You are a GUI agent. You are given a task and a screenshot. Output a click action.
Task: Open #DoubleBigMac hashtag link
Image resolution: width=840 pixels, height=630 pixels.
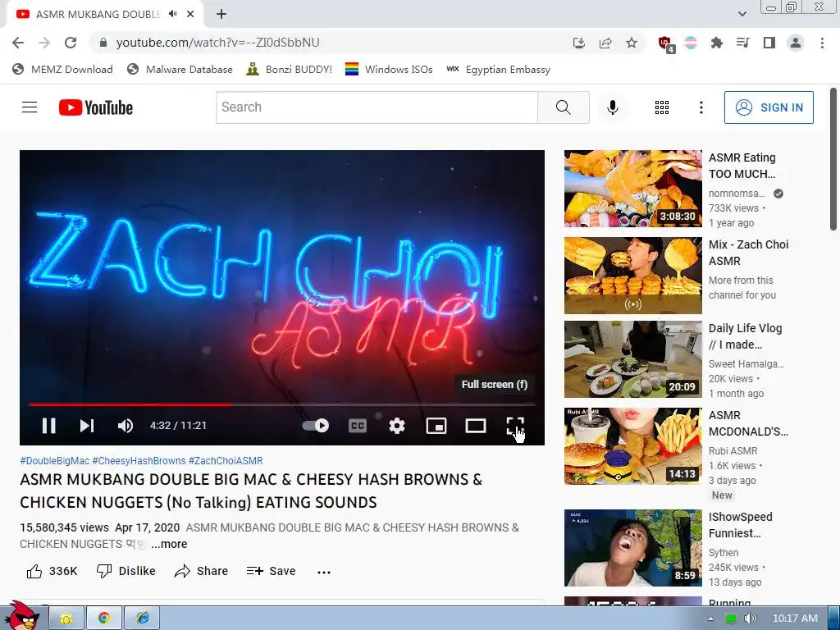coord(55,461)
